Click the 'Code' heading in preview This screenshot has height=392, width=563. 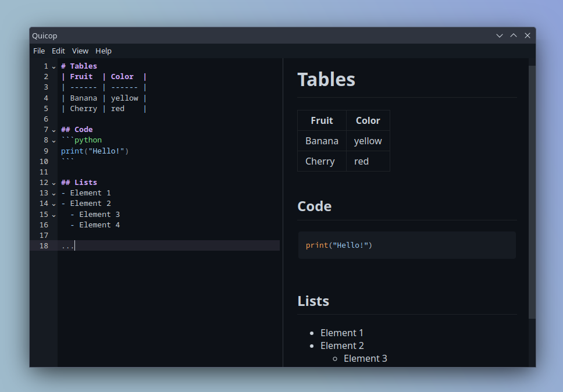[315, 206]
